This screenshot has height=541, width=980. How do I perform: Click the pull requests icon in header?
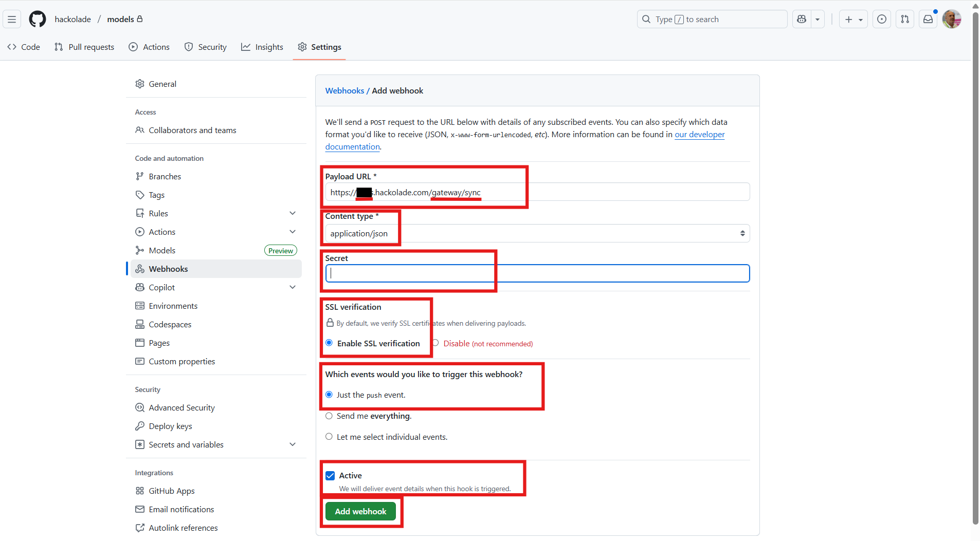point(905,19)
